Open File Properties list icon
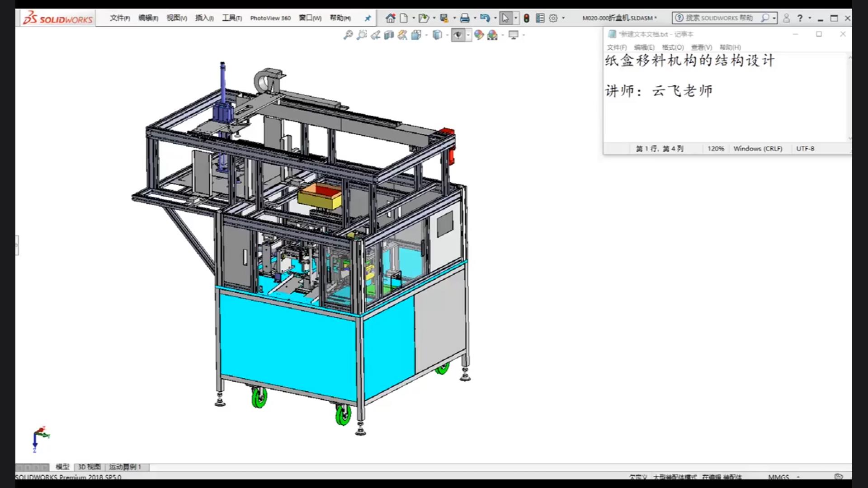The width and height of the screenshot is (868, 488). [x=540, y=18]
